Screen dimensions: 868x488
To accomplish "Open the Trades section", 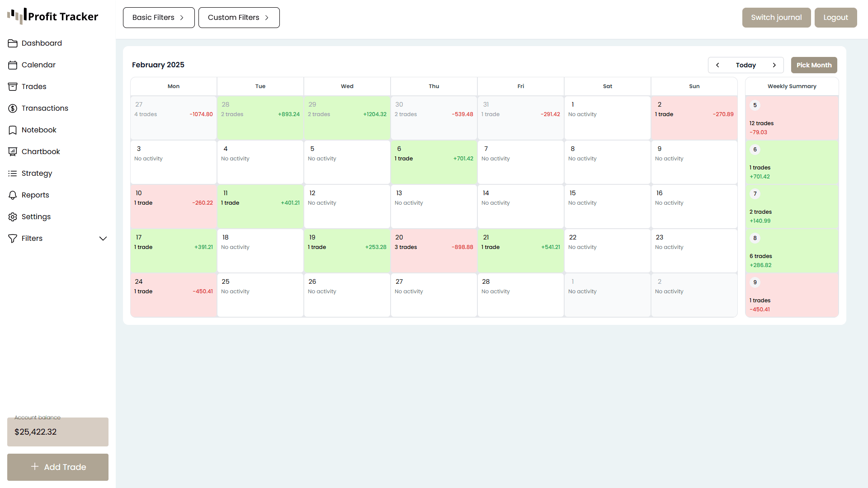I will (34, 86).
